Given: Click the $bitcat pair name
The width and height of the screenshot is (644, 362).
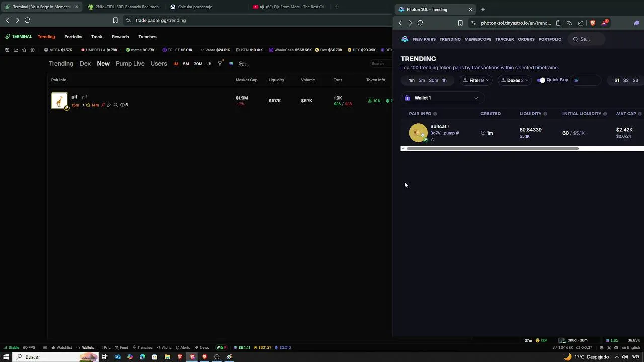Looking at the screenshot, I should point(438,126).
